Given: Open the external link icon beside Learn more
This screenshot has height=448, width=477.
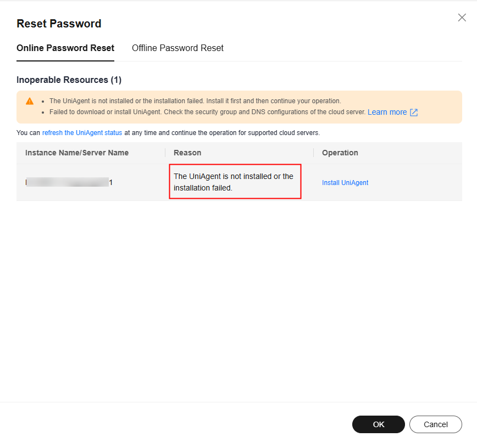Looking at the screenshot, I should pyautogui.click(x=414, y=113).
